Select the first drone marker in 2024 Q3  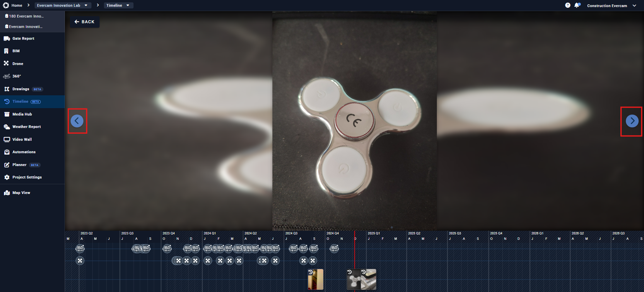point(304,261)
